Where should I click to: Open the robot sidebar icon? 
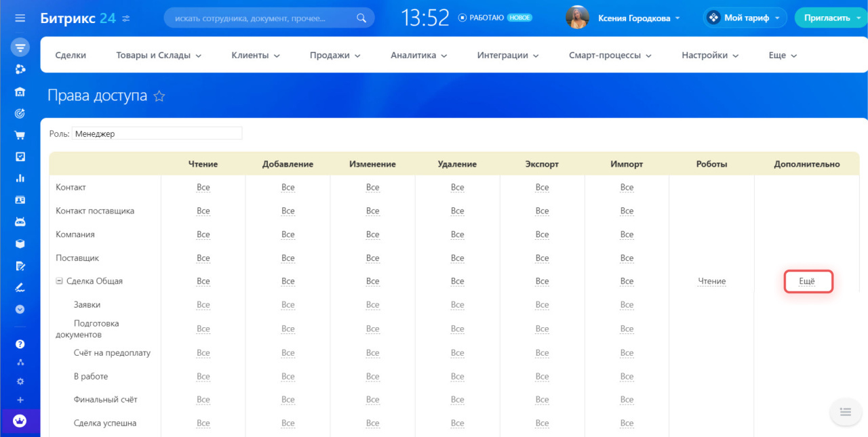20,222
